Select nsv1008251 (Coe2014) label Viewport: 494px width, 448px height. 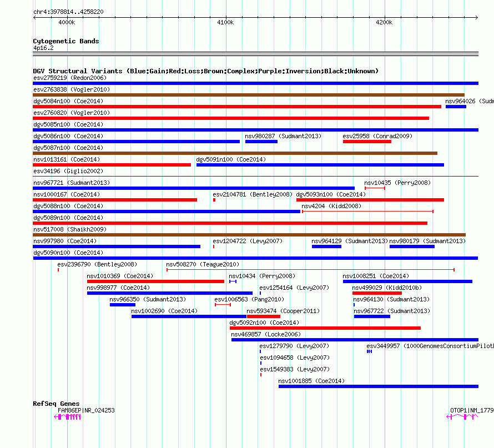[x=376, y=276]
